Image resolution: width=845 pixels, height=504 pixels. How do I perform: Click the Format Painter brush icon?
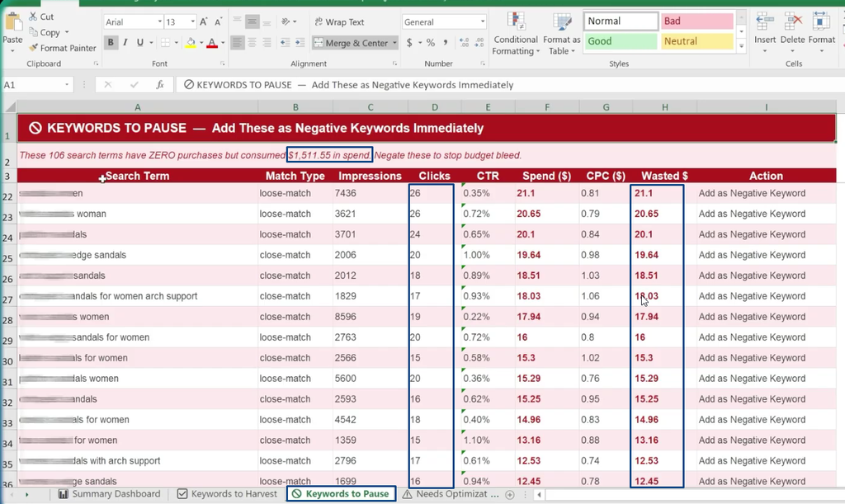coord(33,48)
